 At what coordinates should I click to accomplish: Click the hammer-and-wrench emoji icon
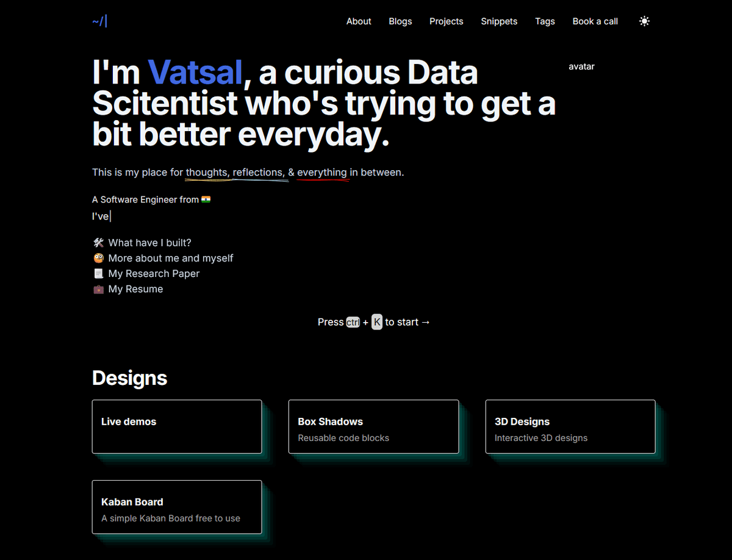(x=98, y=243)
